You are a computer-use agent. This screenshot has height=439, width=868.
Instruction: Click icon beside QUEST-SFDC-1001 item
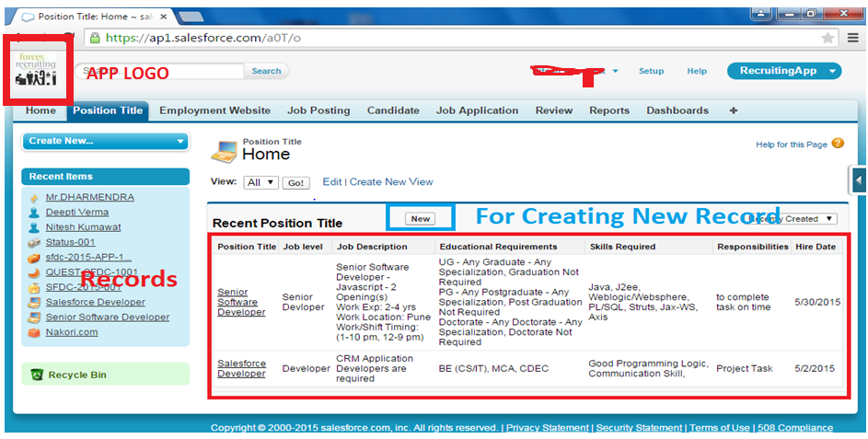34,272
